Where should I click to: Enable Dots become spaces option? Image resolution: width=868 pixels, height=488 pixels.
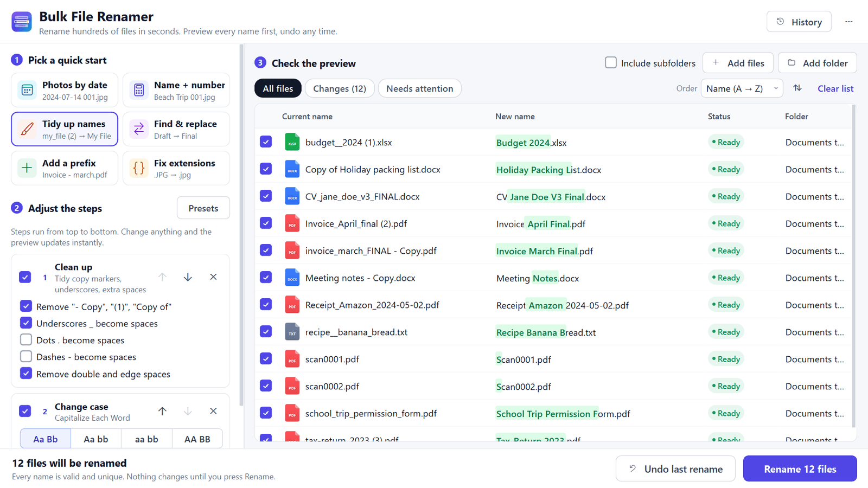pos(26,339)
